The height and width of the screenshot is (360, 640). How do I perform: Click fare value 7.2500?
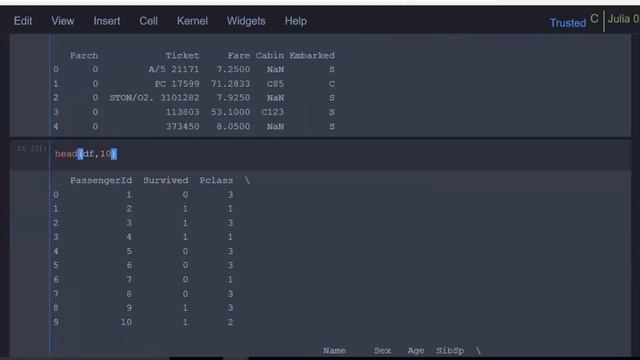[233, 69]
